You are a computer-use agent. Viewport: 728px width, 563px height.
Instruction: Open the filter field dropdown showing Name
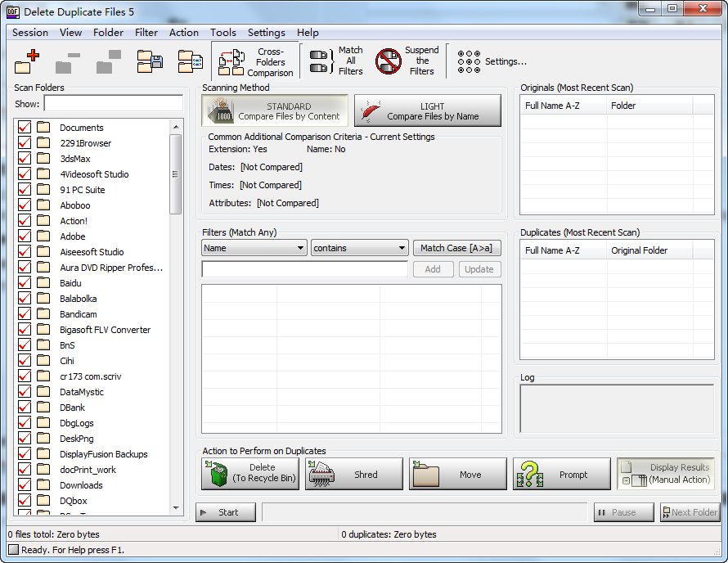254,247
